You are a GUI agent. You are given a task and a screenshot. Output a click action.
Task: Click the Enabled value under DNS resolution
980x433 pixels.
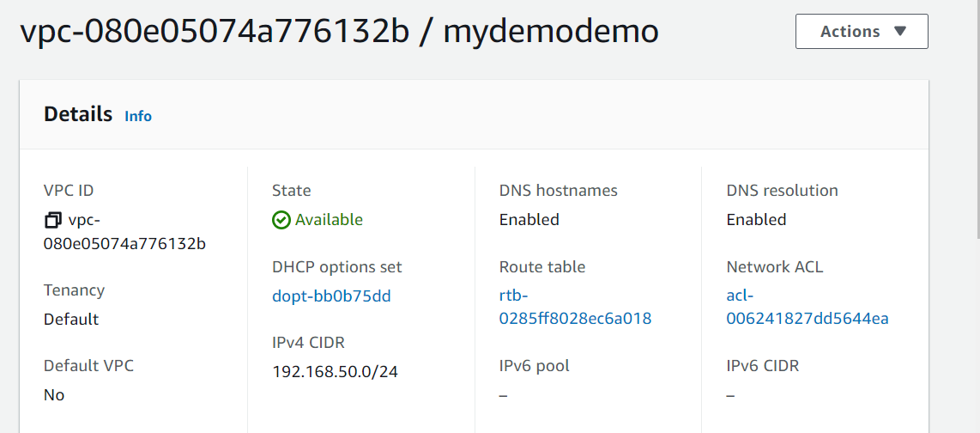point(756,220)
